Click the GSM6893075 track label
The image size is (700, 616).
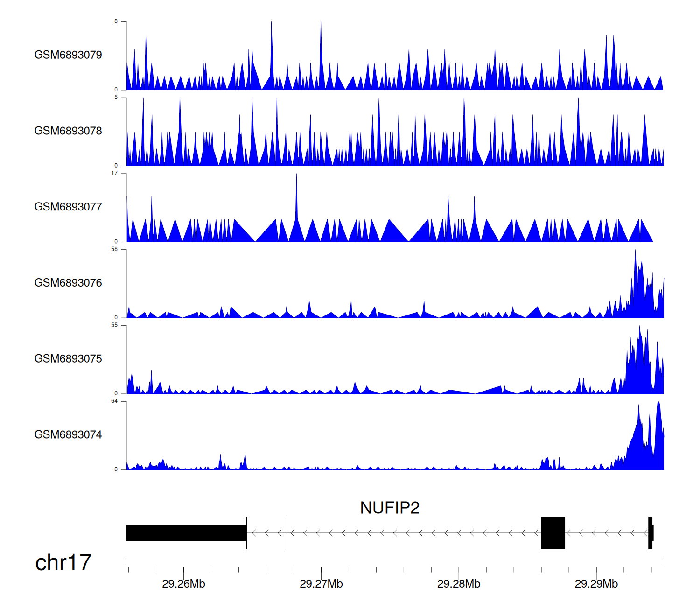[x=68, y=359]
